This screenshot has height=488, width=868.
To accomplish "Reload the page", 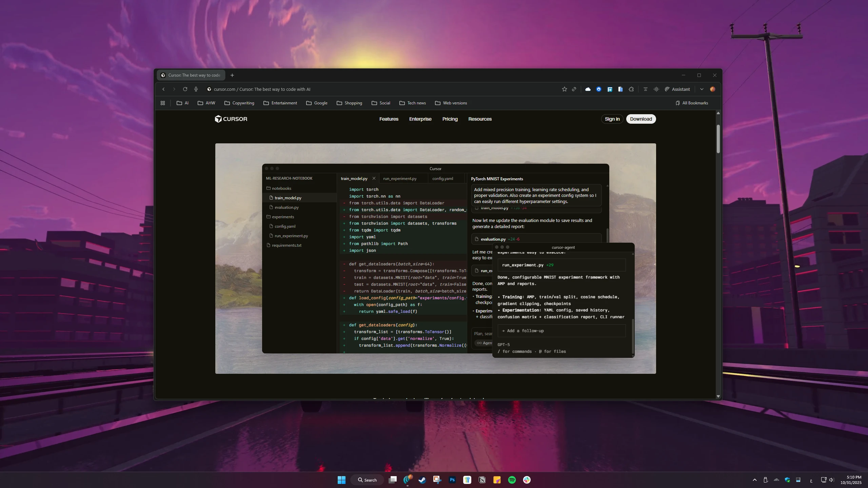I will coord(185,89).
